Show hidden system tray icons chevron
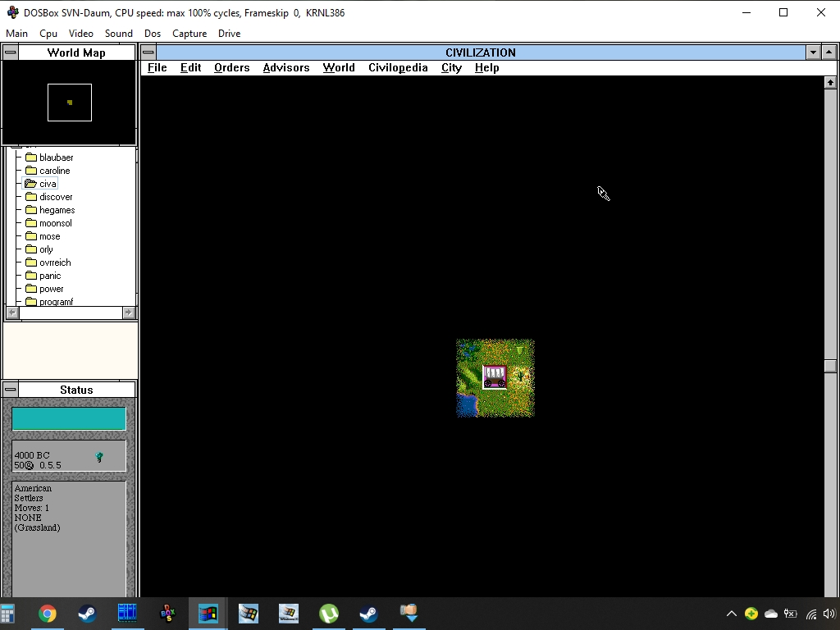840x630 pixels. tap(731, 614)
